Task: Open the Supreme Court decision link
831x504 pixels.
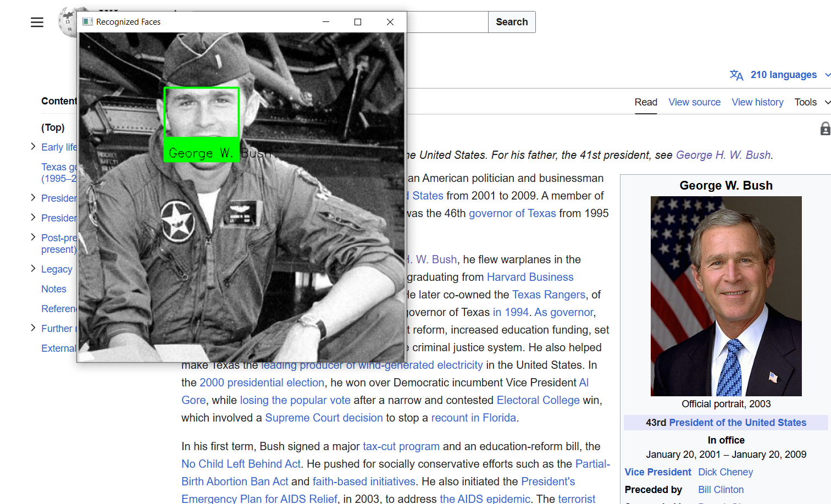Action: pos(324,418)
